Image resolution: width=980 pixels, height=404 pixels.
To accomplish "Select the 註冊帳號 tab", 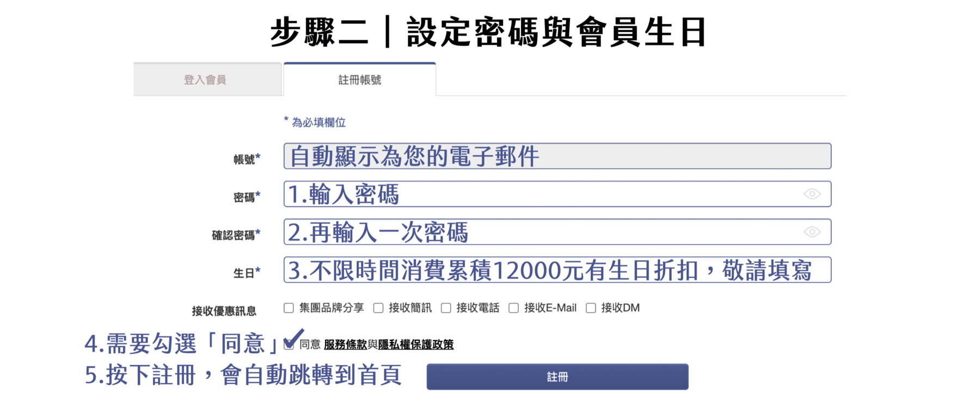I will [x=359, y=79].
